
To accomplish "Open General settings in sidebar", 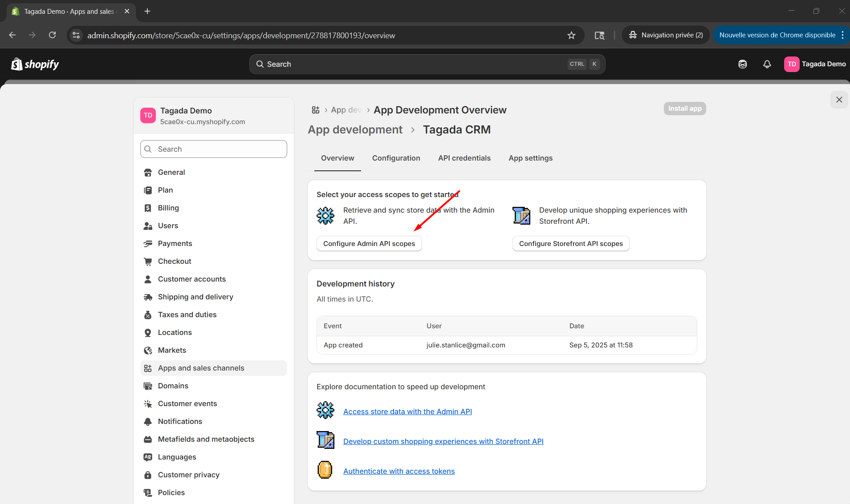I will tap(214, 172).
